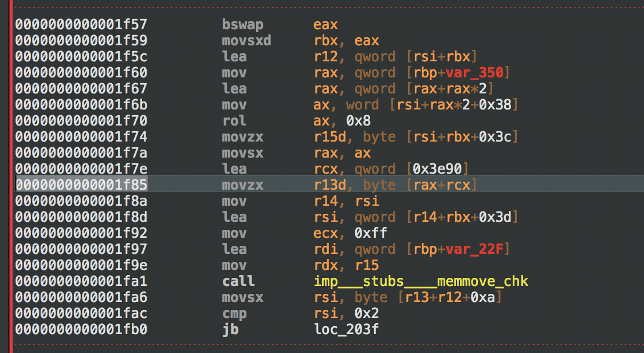Select address 0000000000001f8d
This screenshot has height=353, width=644.
click(81, 217)
